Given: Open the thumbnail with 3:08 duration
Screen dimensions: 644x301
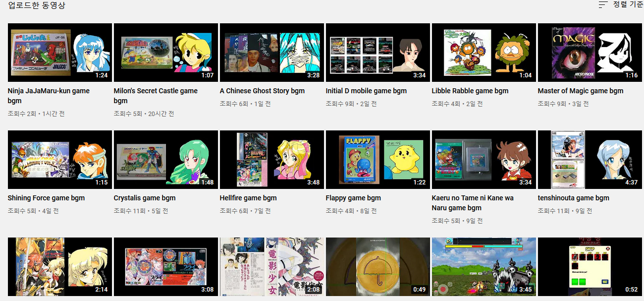Looking at the screenshot, I should point(166,267).
